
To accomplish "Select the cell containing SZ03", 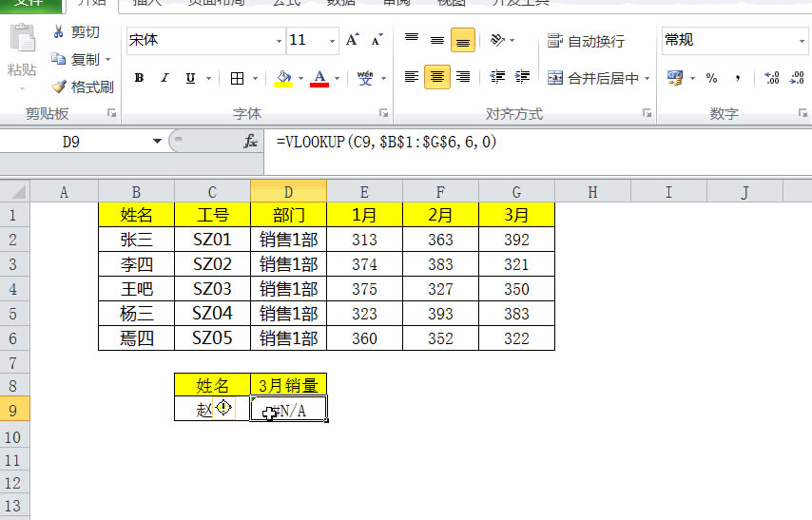I will pyautogui.click(x=212, y=289).
